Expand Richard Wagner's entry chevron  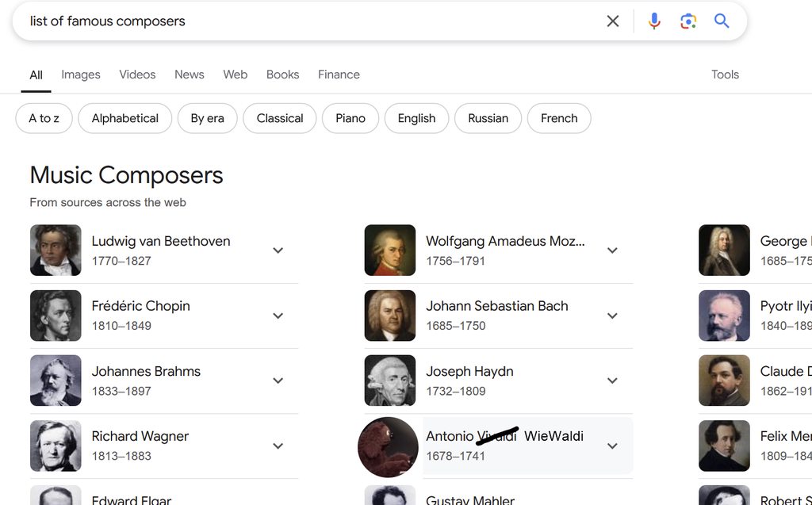[x=278, y=446]
